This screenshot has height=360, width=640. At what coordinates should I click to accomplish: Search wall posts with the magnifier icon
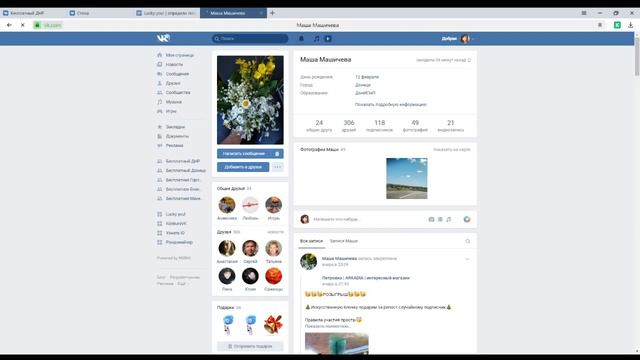(x=468, y=241)
